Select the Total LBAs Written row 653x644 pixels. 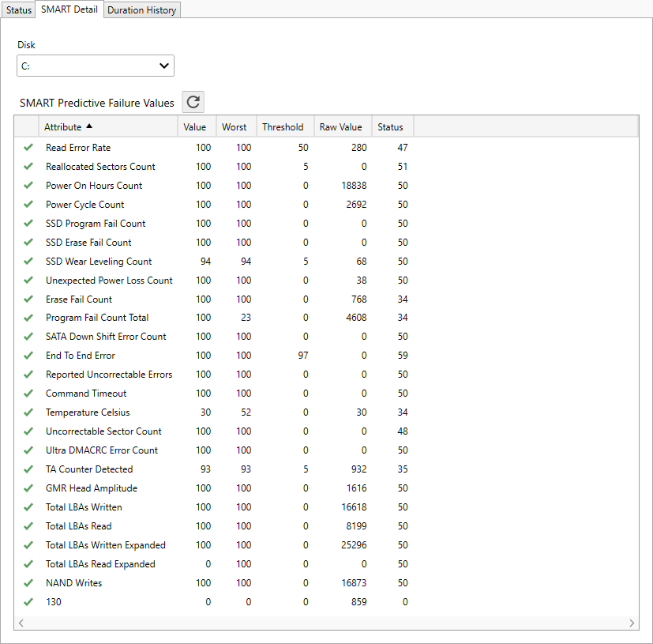[84, 507]
